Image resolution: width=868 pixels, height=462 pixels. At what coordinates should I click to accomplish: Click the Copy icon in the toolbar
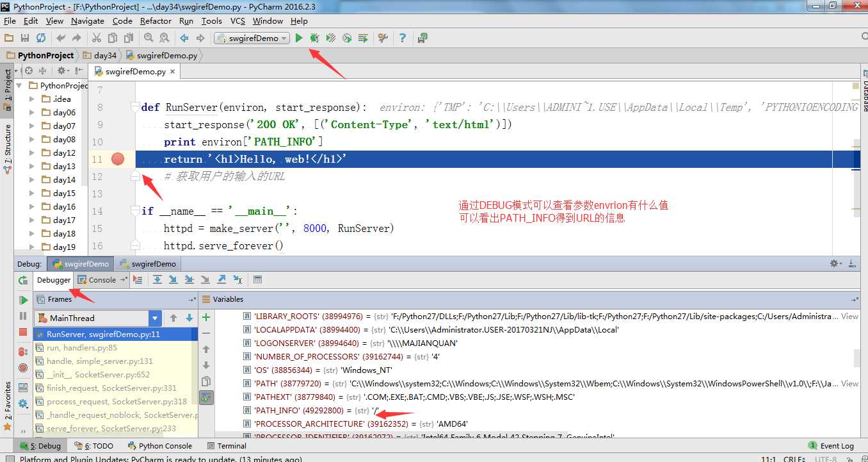pos(113,38)
